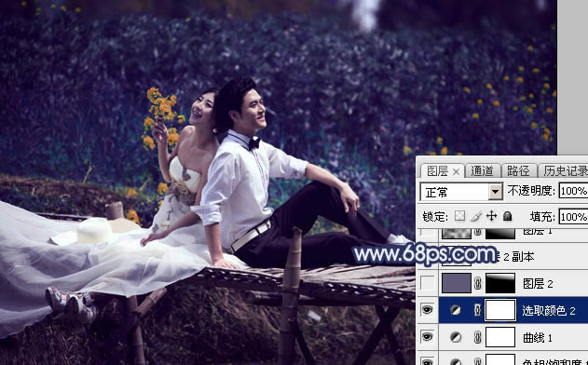Image resolution: width=588 pixels, height=365 pixels.
Task: Click the 不透明度 opacity value field
Action: tap(573, 191)
